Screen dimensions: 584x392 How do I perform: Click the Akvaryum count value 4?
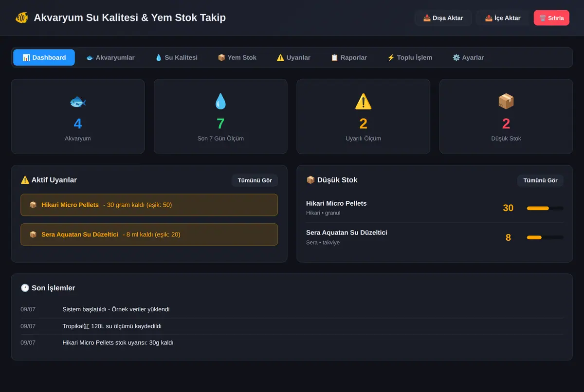[x=78, y=124]
